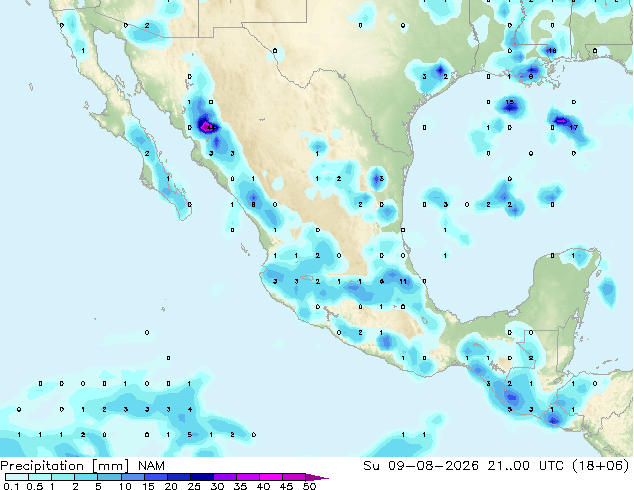Select the 30–35 mm purple legend swatch
Image resolution: width=634 pixels, height=490 pixels.
[x=224, y=477]
